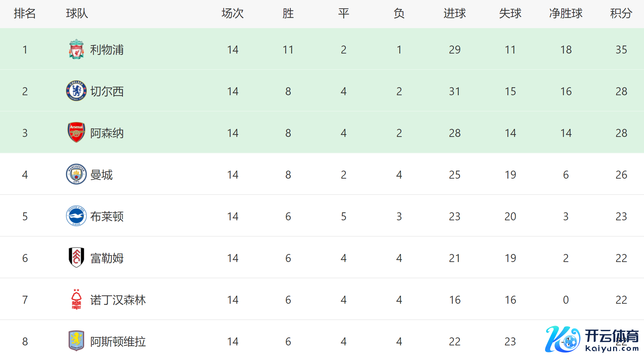Click the 场次 column header
The height and width of the screenshot is (360, 644).
[233, 13]
